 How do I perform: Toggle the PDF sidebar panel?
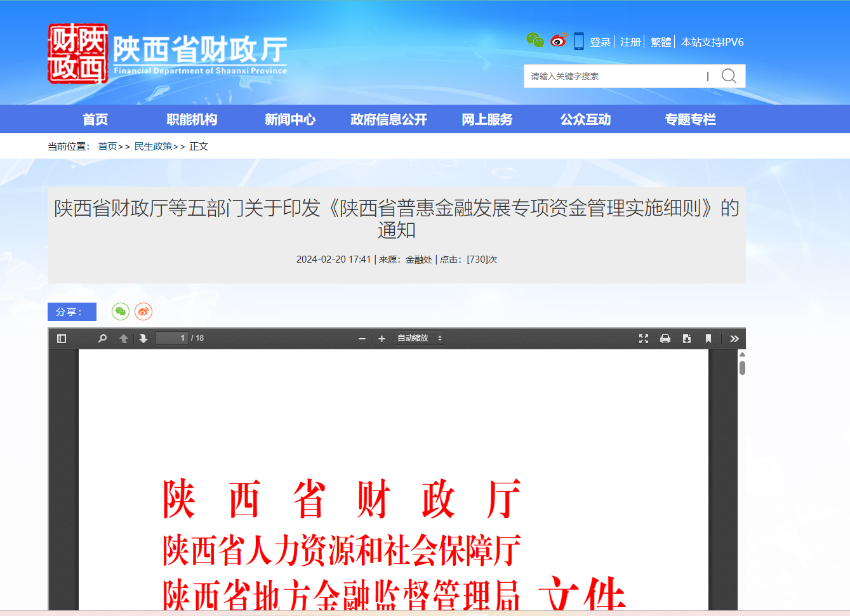point(61,338)
